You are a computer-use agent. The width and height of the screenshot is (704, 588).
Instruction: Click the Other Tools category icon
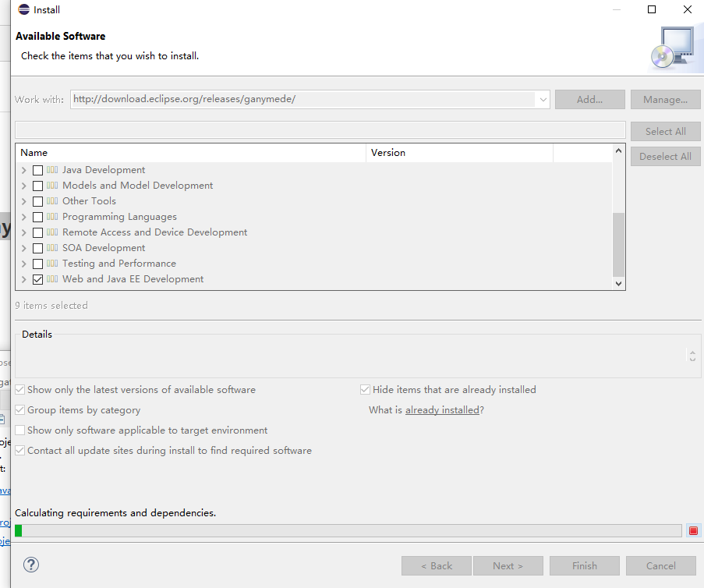click(52, 201)
